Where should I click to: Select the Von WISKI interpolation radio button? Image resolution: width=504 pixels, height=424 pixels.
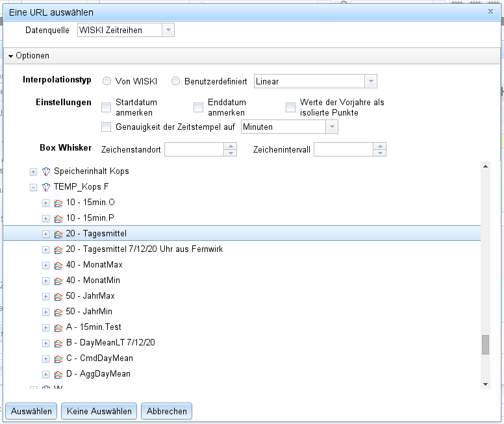click(107, 81)
